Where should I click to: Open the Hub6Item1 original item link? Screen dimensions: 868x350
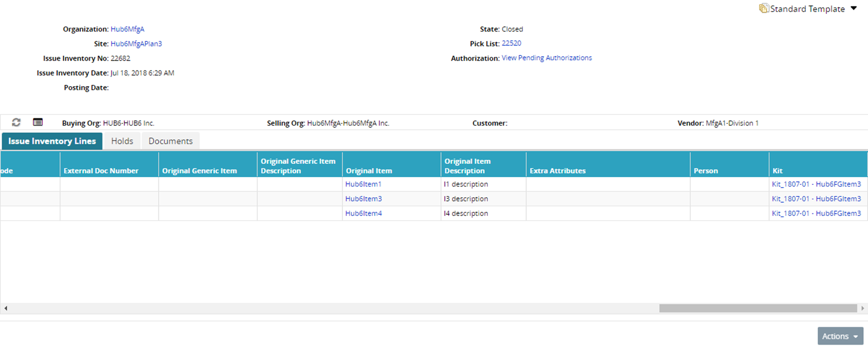363,184
